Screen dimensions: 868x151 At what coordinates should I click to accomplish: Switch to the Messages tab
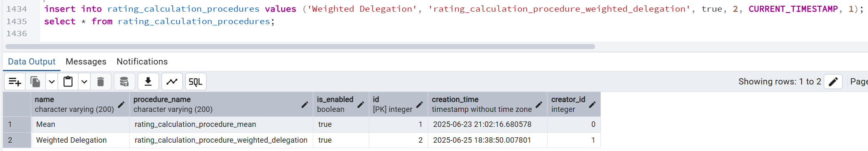click(x=86, y=62)
